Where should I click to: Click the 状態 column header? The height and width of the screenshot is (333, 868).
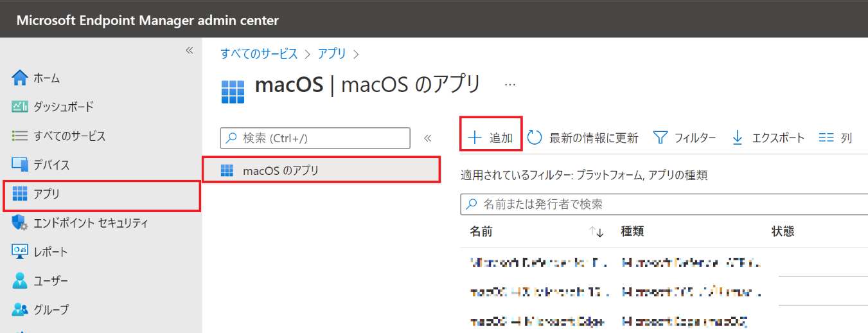pos(783,231)
